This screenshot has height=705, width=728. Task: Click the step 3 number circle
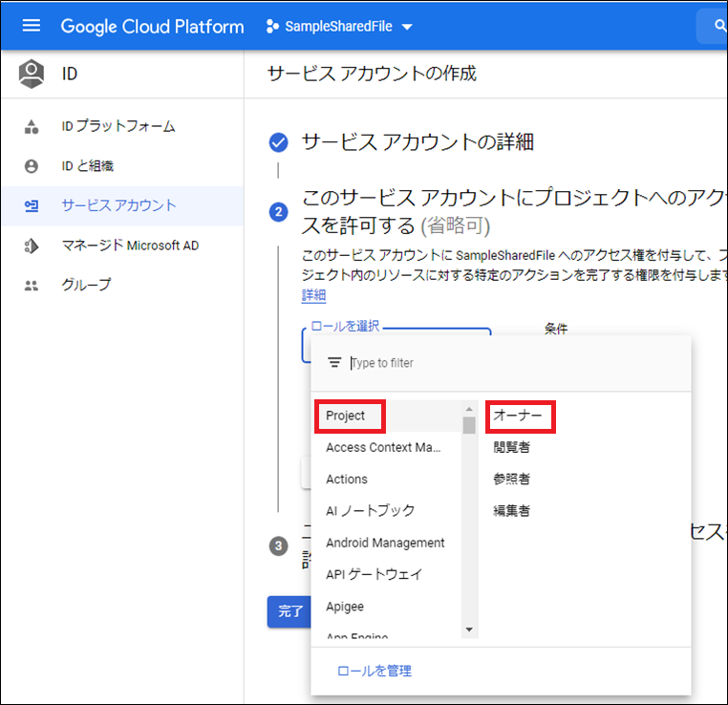pos(279,545)
